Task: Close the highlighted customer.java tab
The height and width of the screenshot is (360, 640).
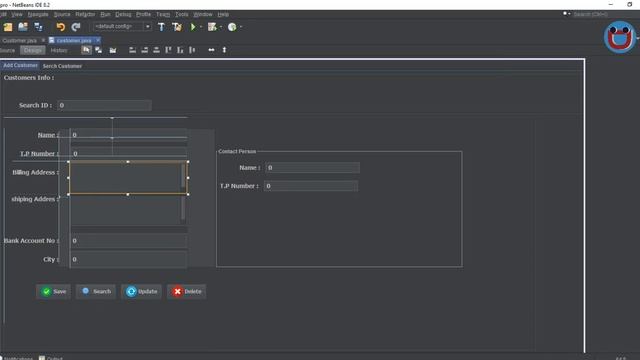Action: tap(98, 40)
